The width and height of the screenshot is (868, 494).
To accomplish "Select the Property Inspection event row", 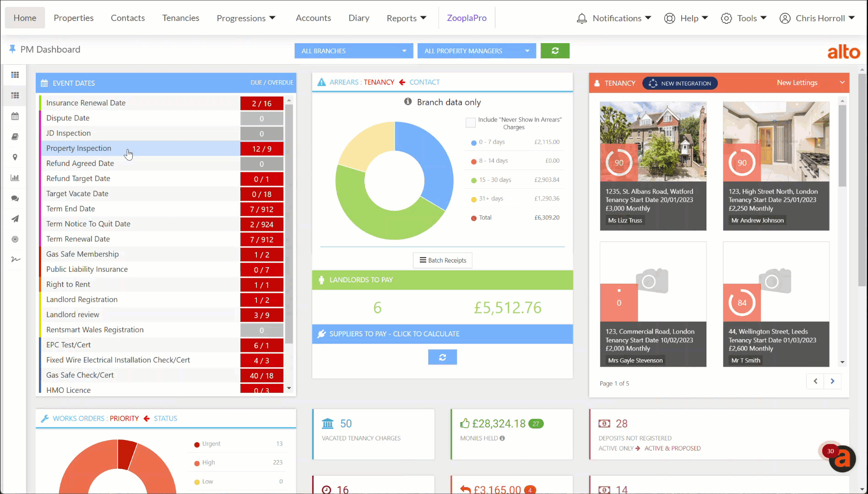I will 161,148.
